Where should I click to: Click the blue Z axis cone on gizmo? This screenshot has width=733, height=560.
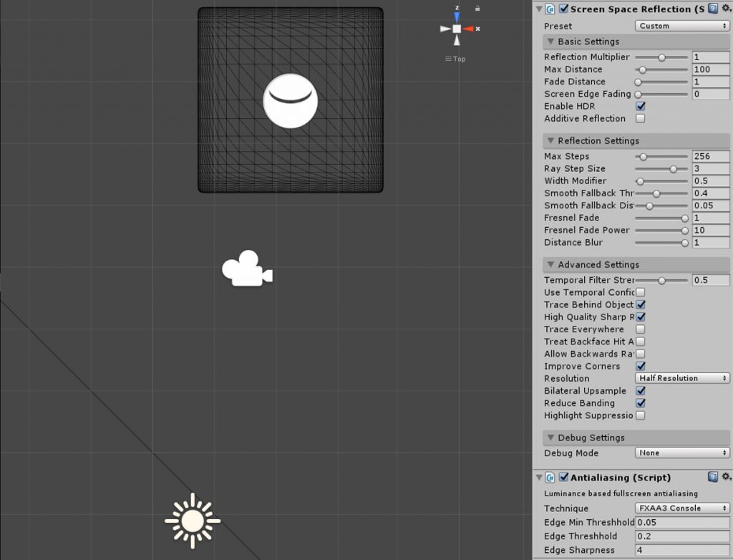(457, 16)
